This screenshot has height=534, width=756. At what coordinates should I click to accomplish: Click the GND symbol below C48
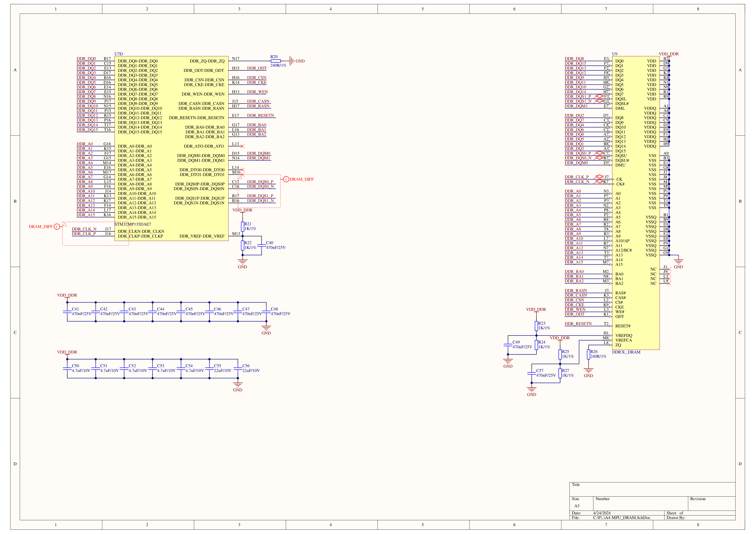(x=266, y=330)
